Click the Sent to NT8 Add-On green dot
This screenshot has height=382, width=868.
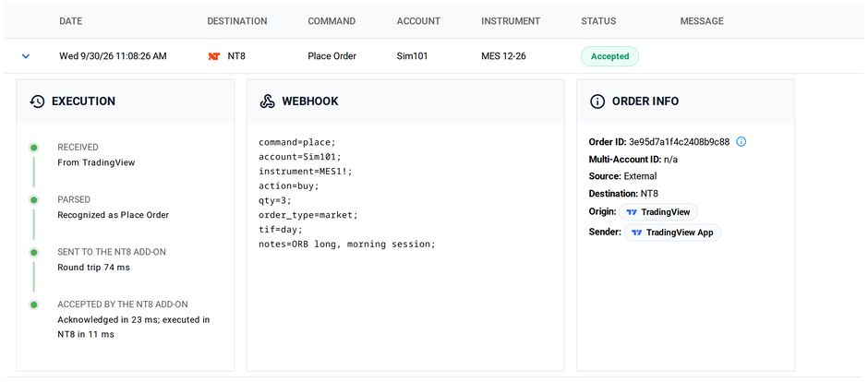[x=34, y=252]
